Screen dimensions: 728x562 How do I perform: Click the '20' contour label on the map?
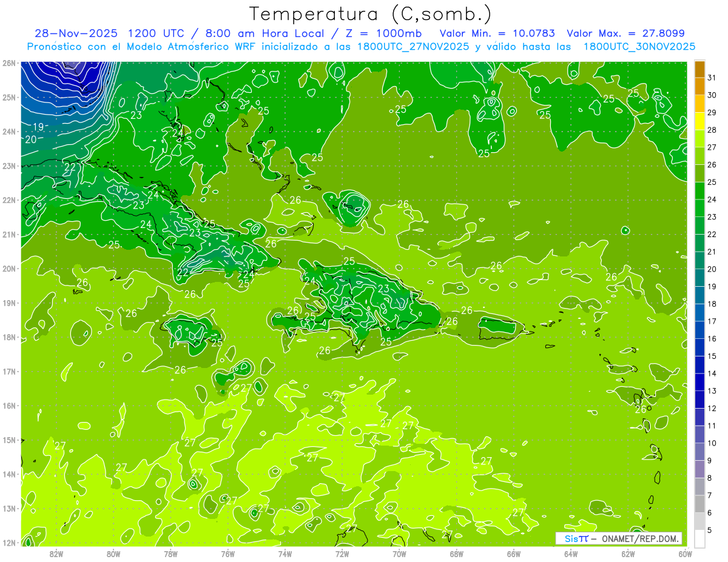(x=31, y=139)
